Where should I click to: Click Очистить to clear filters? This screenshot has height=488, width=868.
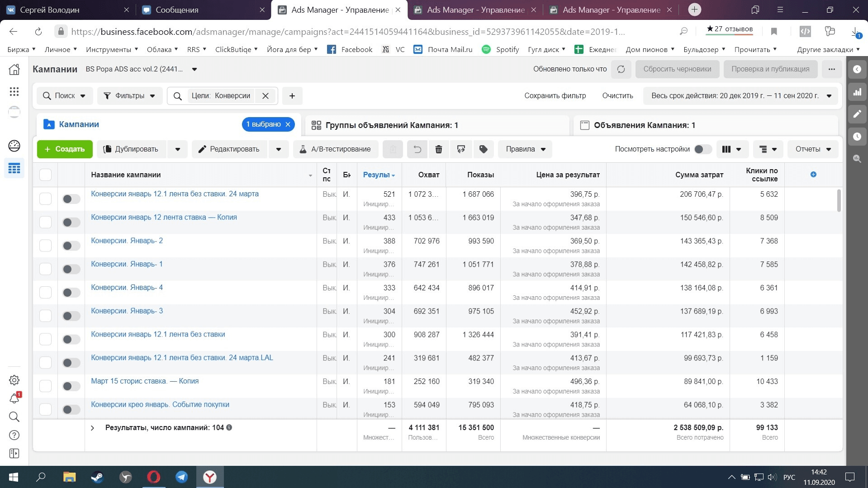pos(617,96)
